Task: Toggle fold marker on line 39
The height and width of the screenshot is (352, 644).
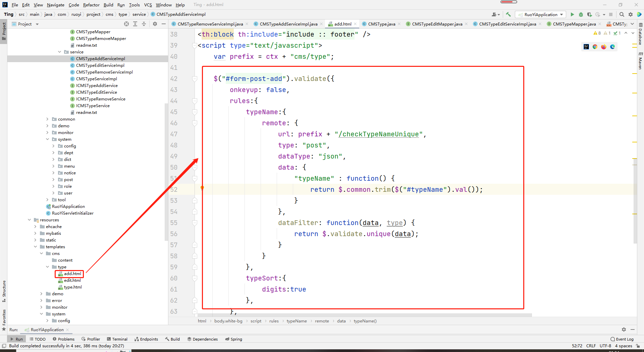Action: pyautogui.click(x=195, y=45)
